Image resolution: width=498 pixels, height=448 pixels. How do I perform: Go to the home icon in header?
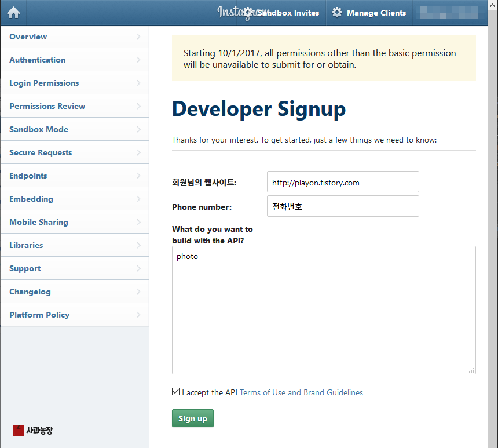[14, 13]
